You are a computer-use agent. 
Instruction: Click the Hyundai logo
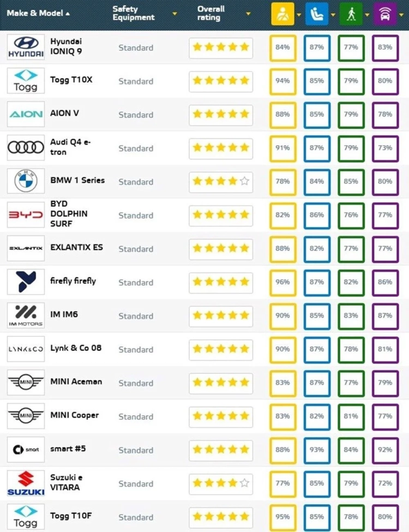pyautogui.click(x=26, y=47)
